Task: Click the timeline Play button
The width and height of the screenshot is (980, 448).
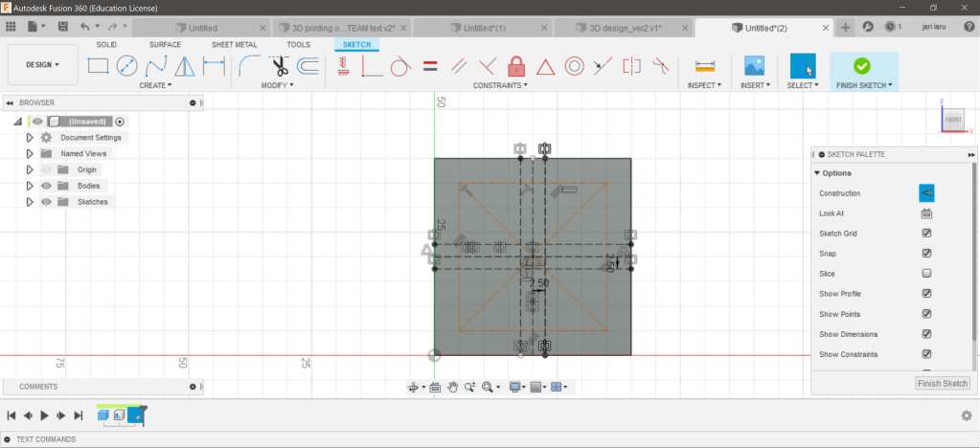Action: 44,415
